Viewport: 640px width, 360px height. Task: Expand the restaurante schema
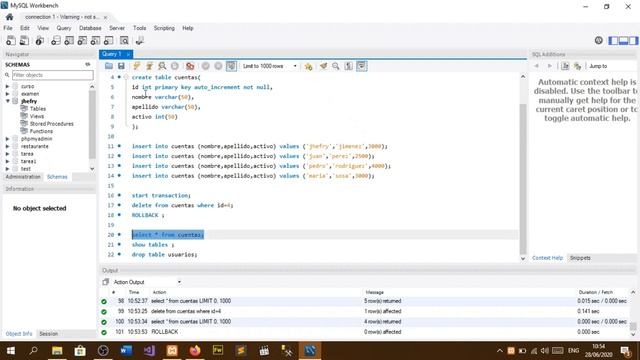[x=7, y=146]
